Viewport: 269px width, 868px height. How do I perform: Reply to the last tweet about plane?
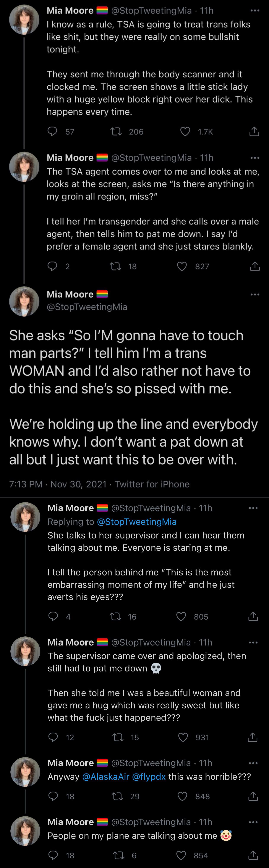53,855
